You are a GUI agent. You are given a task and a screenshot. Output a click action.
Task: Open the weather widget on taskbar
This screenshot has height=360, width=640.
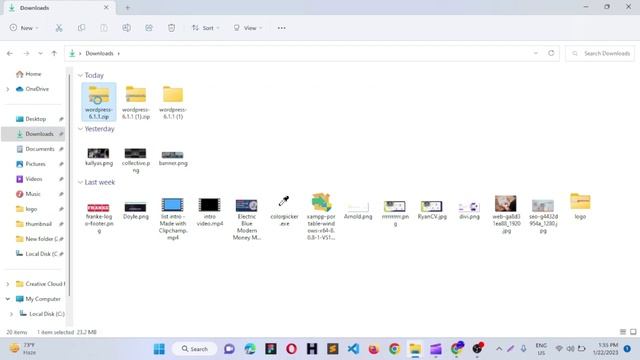(23, 349)
